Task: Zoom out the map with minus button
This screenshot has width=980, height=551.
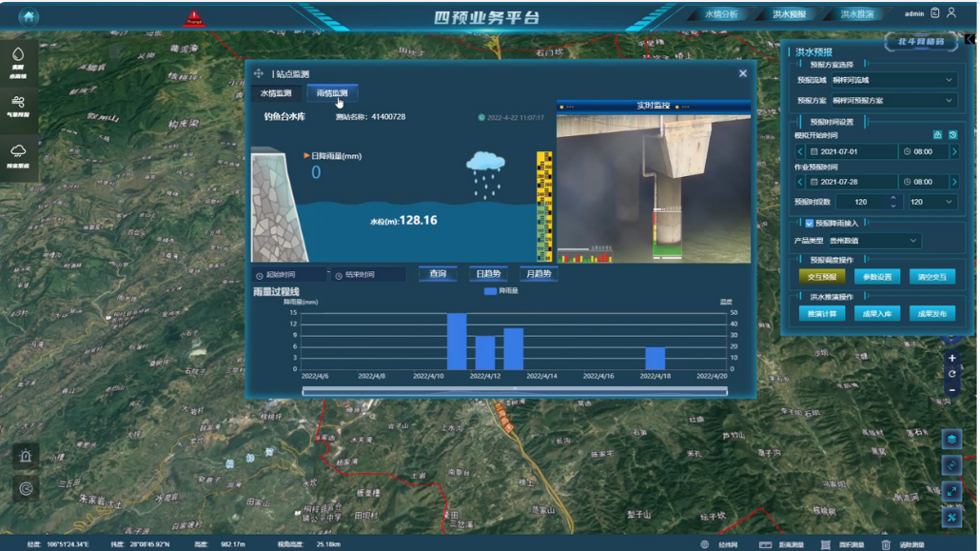Action: coord(951,390)
